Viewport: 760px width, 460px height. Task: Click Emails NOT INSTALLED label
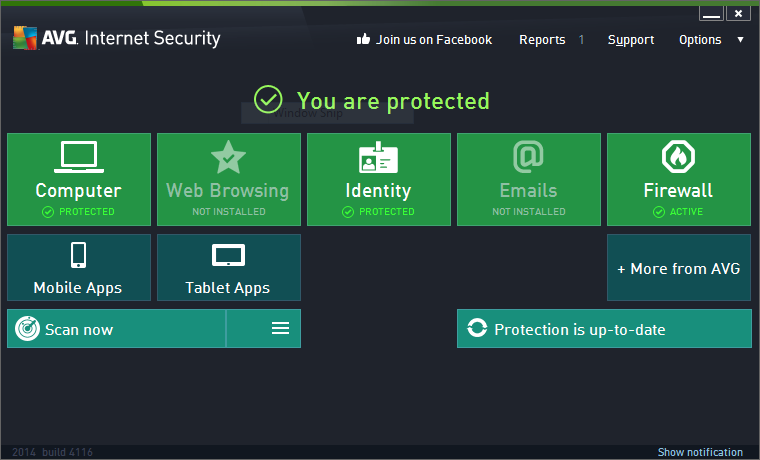click(x=529, y=212)
